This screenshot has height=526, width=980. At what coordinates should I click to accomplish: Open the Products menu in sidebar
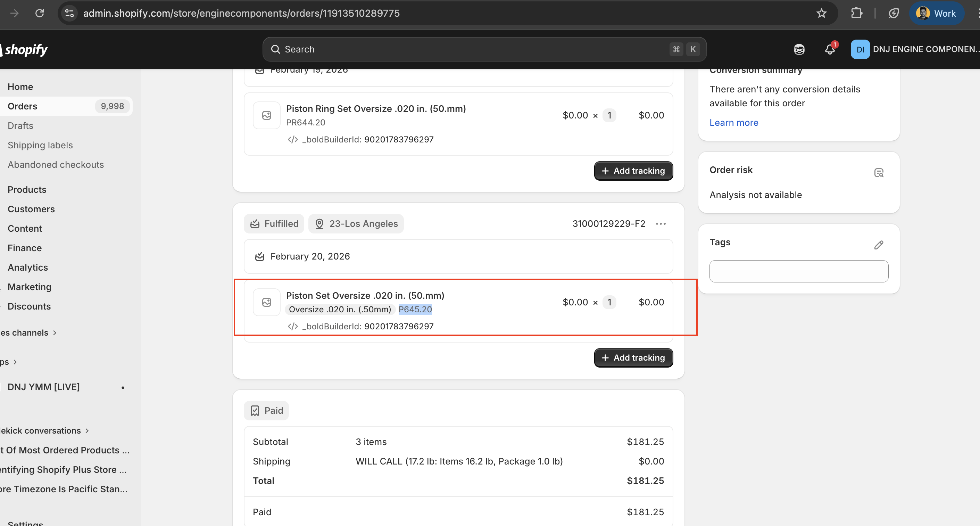click(27, 190)
